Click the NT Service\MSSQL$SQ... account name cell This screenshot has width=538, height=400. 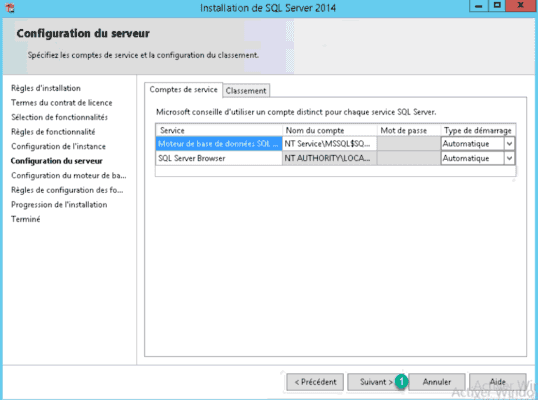click(x=329, y=144)
